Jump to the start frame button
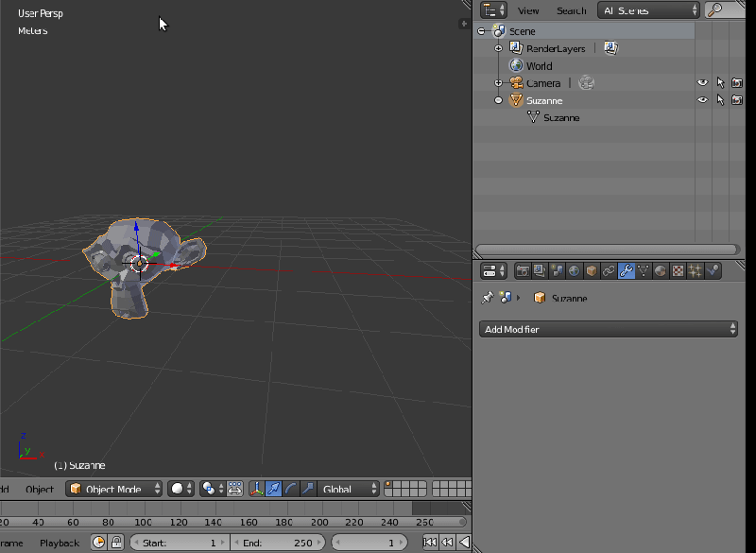This screenshot has height=553, width=756. point(430,543)
